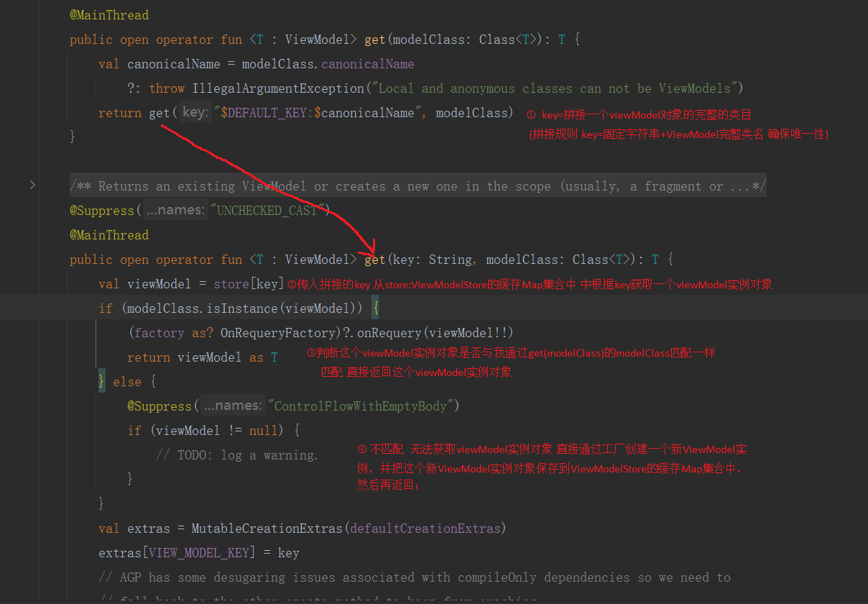Viewport: 868px width, 604px height.
Task: Click the "ControlFlowWithEmptyBody" string
Action: pos(359,406)
